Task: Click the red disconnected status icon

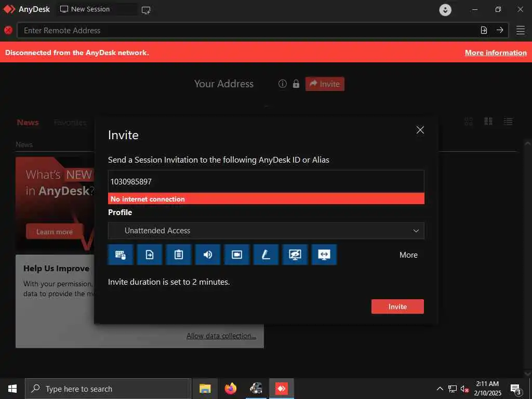Action: pyautogui.click(x=8, y=30)
